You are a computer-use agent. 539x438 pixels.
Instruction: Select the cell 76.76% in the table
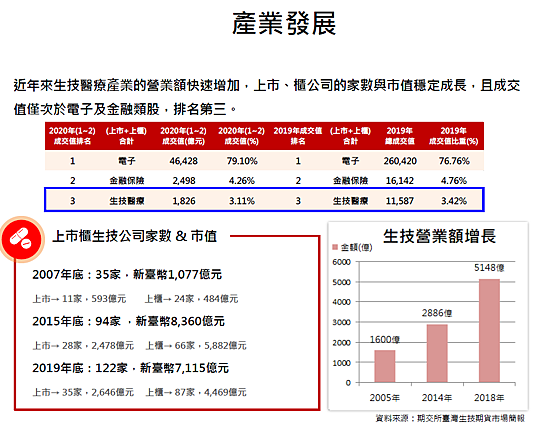(x=454, y=161)
